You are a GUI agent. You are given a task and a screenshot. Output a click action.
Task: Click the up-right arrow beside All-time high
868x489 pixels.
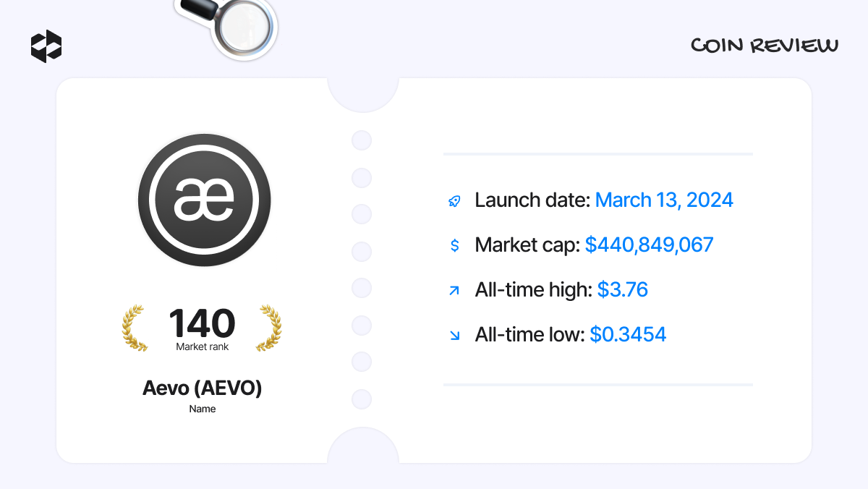[x=454, y=291]
